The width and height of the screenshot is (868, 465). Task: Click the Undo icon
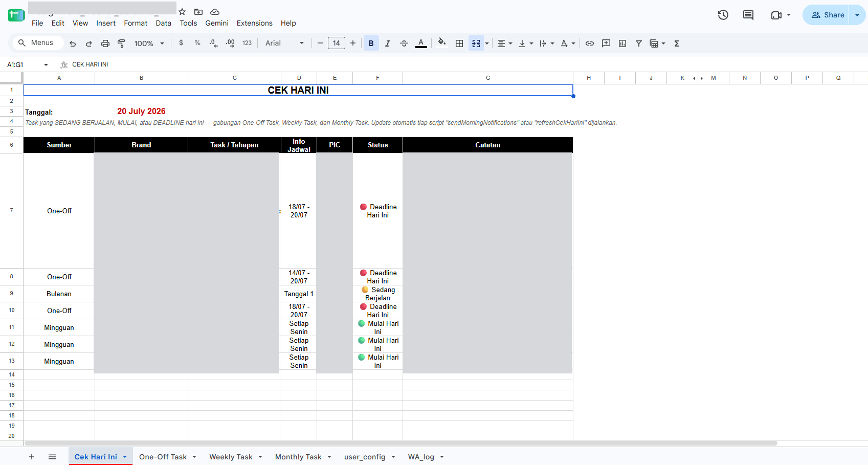pyautogui.click(x=73, y=43)
